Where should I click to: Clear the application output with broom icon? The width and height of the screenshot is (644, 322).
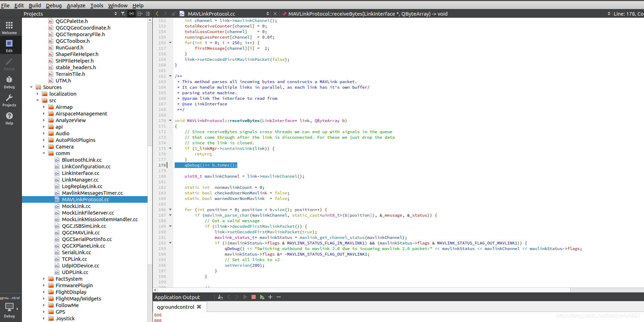coord(220,297)
